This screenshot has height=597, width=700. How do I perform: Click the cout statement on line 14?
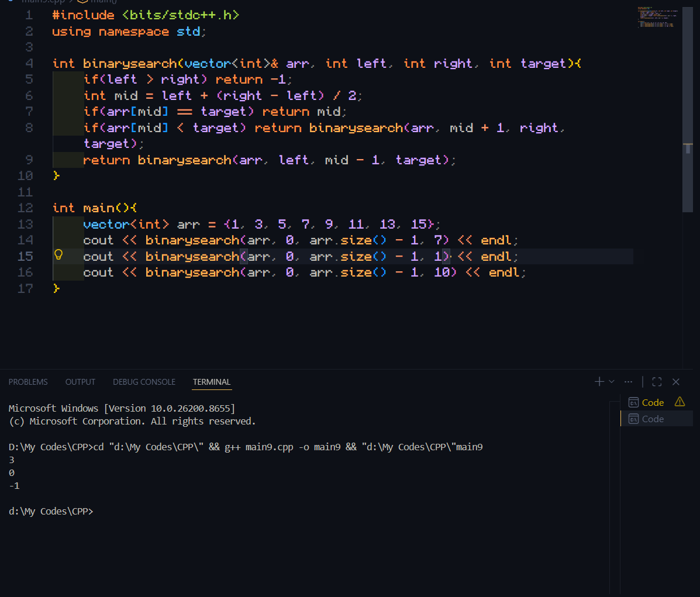pyautogui.click(x=301, y=240)
